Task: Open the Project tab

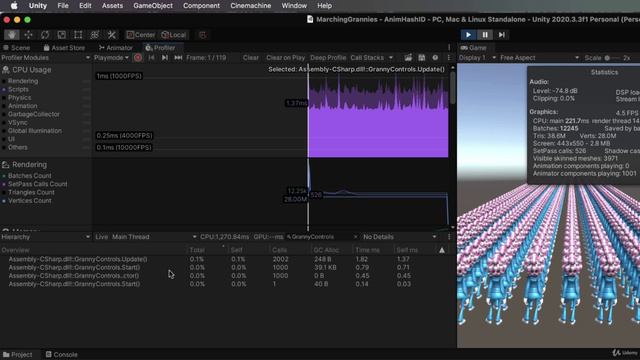Action: (x=18, y=354)
